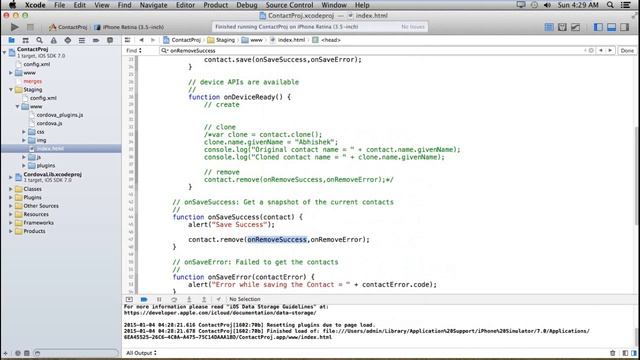
Task: Expand the CordovaLib.xcodeproj project
Action: pyautogui.click(x=11, y=177)
